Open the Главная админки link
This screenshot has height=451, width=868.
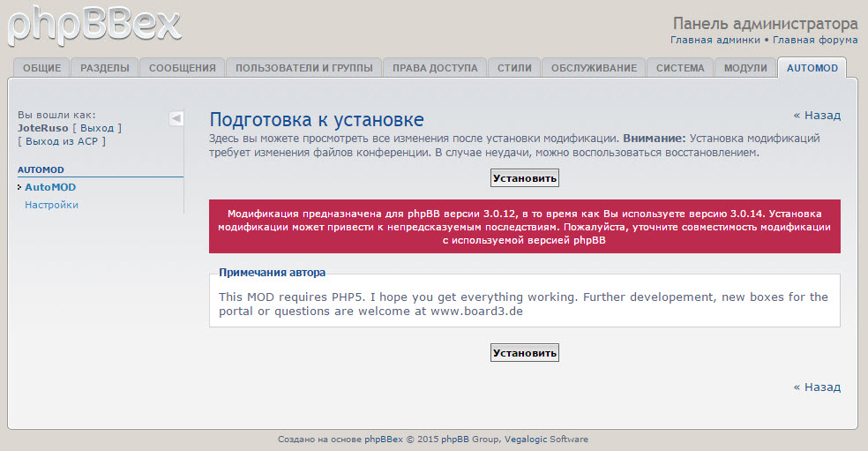[x=715, y=40]
